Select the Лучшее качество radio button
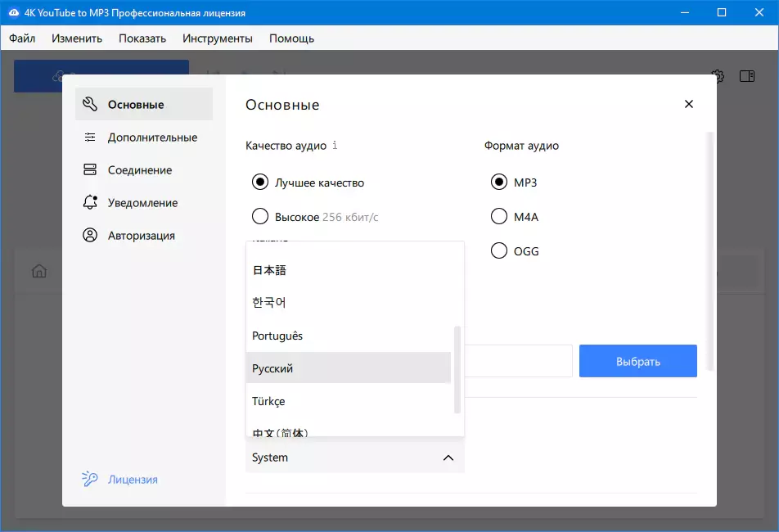Screen dimensions: 779x532 260,183
